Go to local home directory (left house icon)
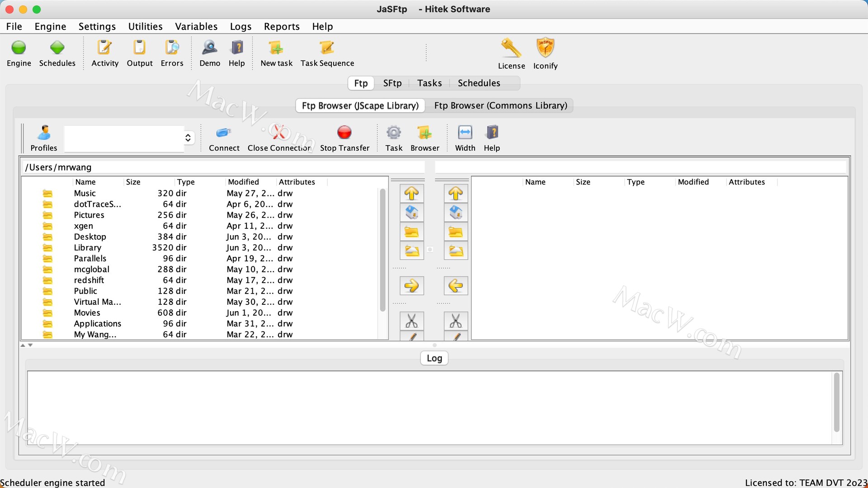Image resolution: width=868 pixels, height=488 pixels. point(411,213)
